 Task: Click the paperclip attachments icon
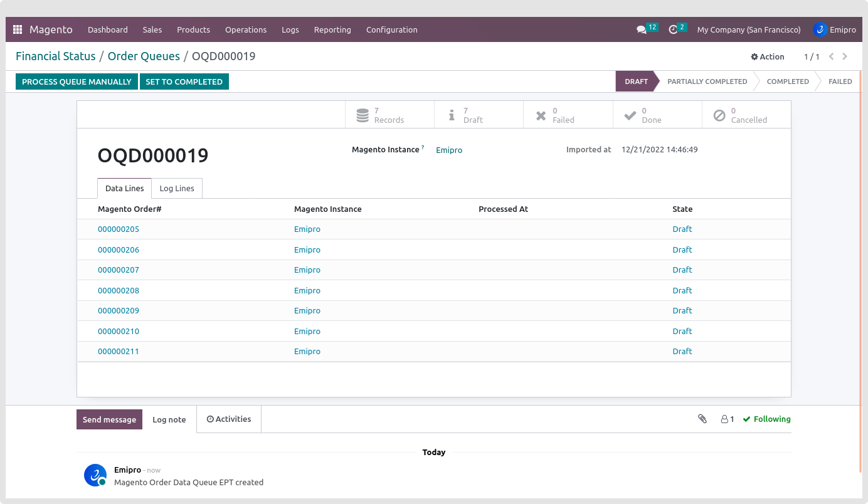(x=702, y=419)
